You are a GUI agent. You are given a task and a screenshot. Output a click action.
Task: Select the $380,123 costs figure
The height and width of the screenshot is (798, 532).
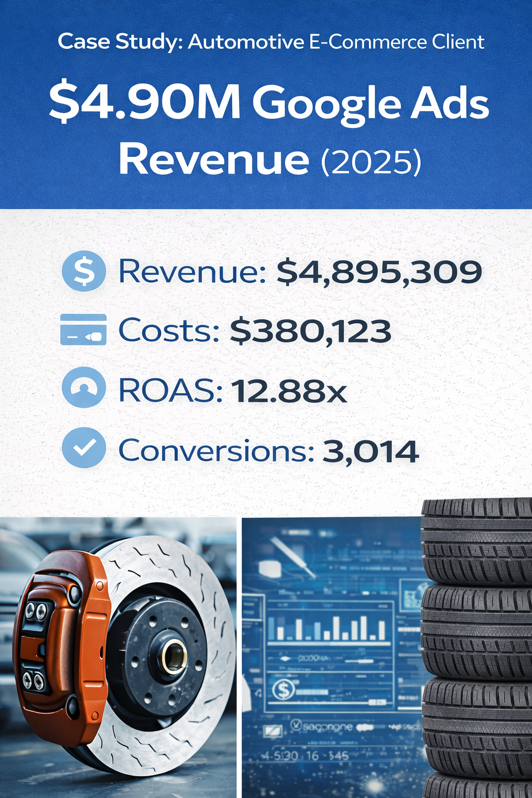[310, 331]
